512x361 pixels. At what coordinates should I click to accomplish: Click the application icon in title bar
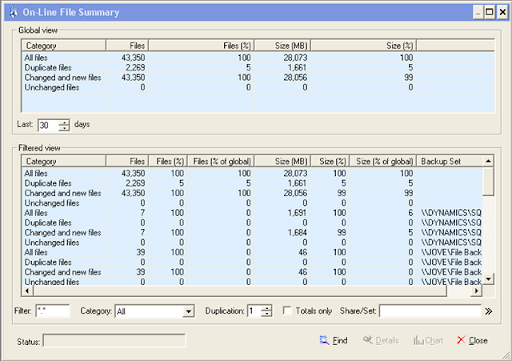(13, 12)
